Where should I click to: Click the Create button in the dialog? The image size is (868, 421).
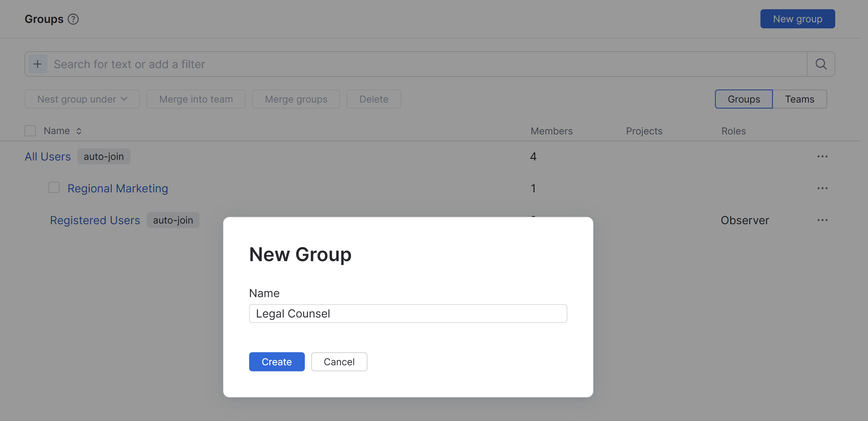point(276,361)
